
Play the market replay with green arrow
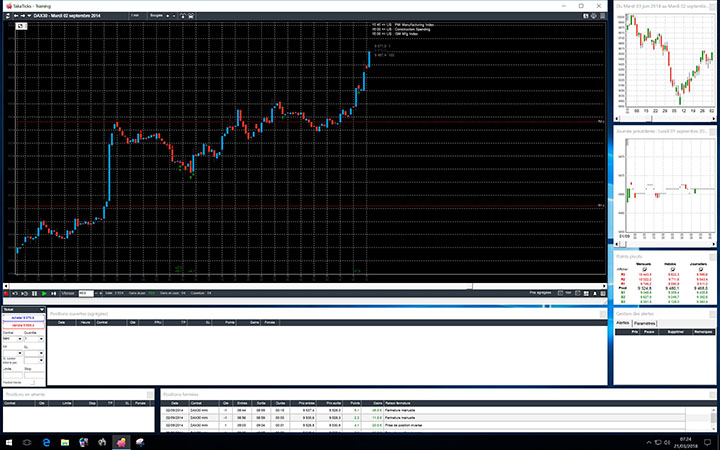(44, 293)
